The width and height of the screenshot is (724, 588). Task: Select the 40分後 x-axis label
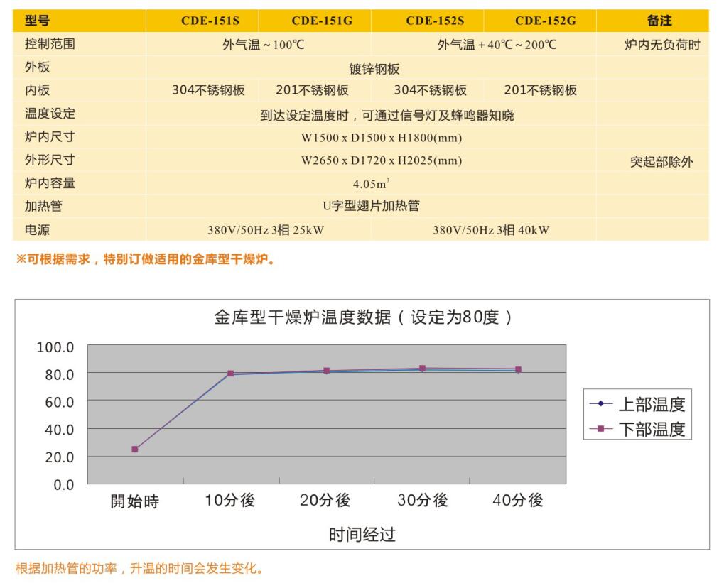518,500
